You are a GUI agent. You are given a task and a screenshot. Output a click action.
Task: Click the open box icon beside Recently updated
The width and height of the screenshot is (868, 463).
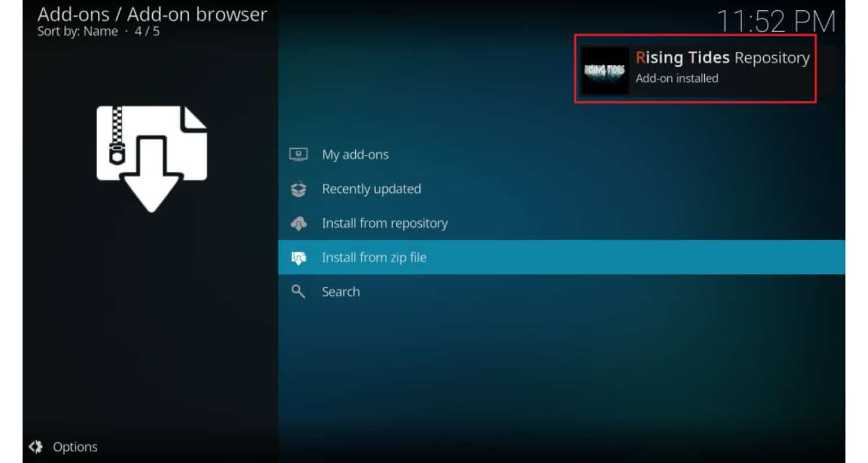tap(298, 189)
